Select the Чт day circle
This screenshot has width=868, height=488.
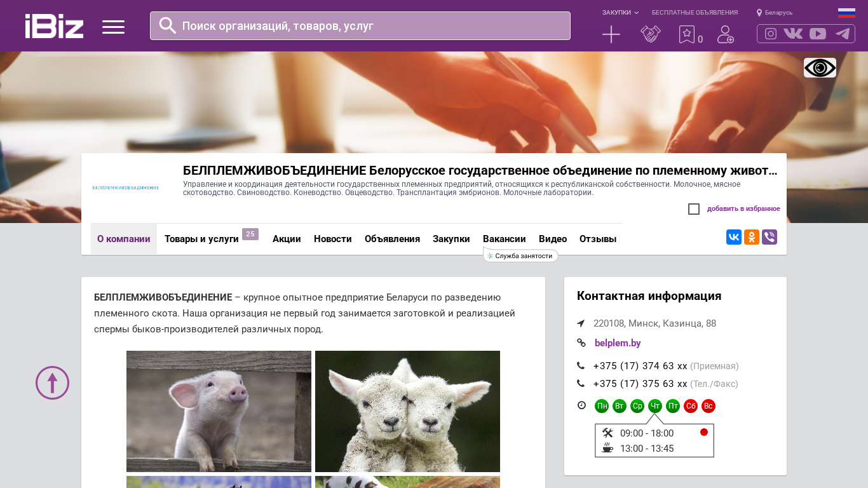click(655, 406)
